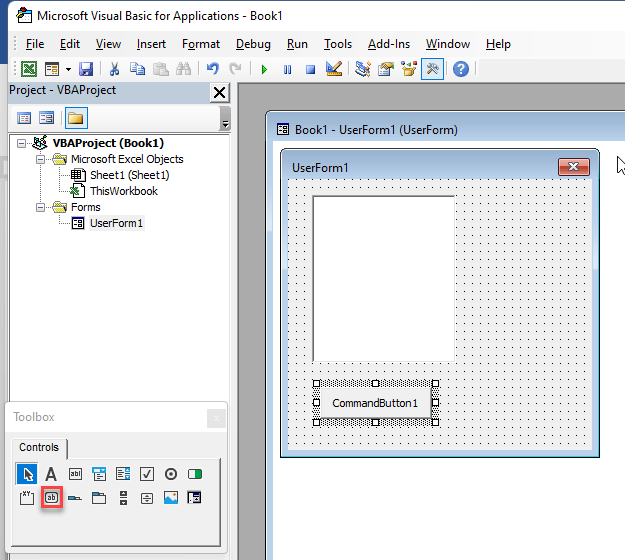Pick the OptionButton control in Toolbox
Viewport: 625px width, 560px height.
pyautogui.click(x=171, y=474)
